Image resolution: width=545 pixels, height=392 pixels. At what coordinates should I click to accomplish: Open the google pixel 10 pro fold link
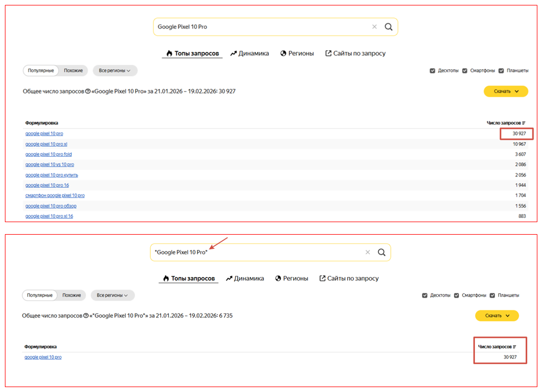[x=48, y=155]
